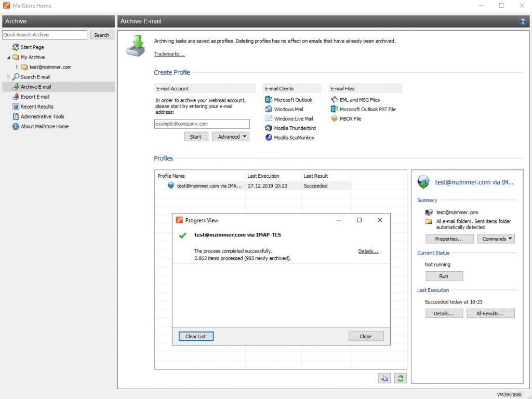532x399 pixels.
Task: Open Export E-mail in the sidebar
Action: point(35,97)
